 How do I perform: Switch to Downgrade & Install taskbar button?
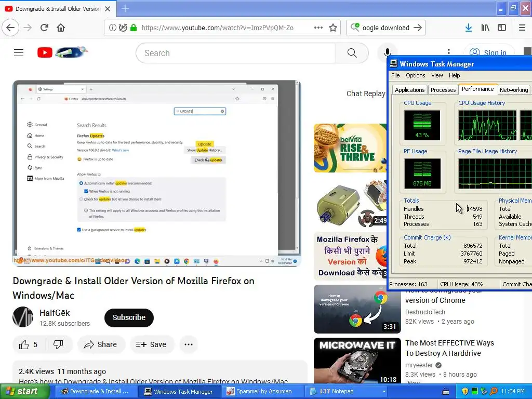pyautogui.click(x=95, y=392)
